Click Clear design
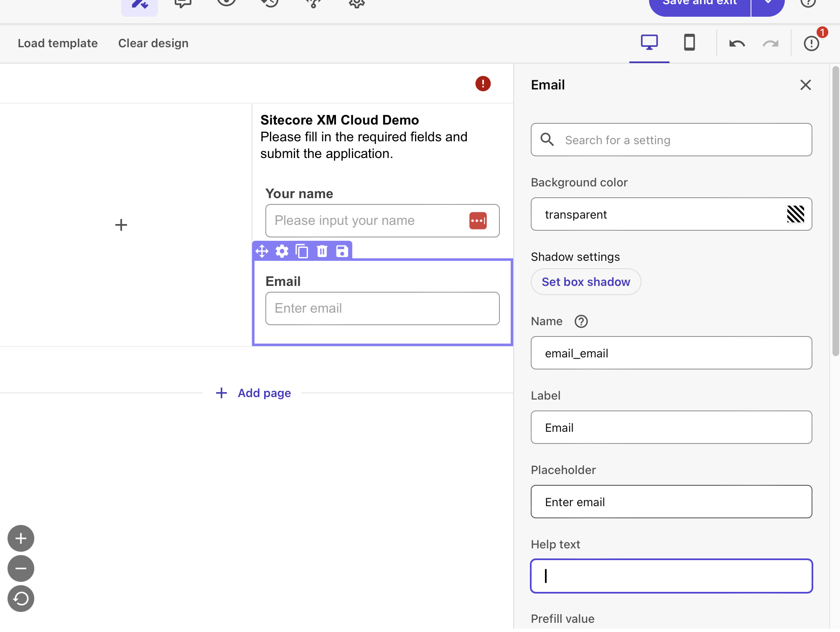The width and height of the screenshot is (840, 632). tap(153, 43)
